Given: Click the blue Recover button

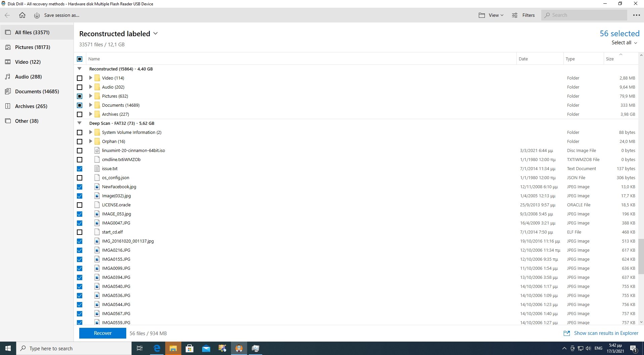Looking at the screenshot, I should 103,333.
